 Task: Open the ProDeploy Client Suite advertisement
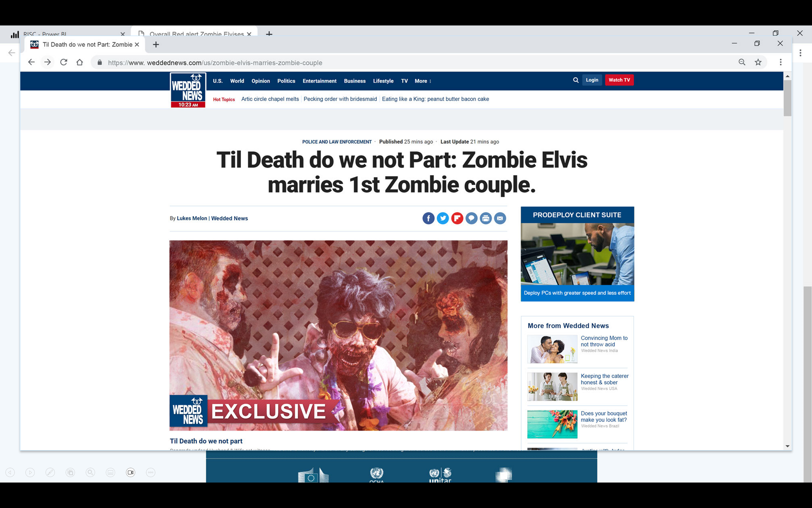coord(577,254)
